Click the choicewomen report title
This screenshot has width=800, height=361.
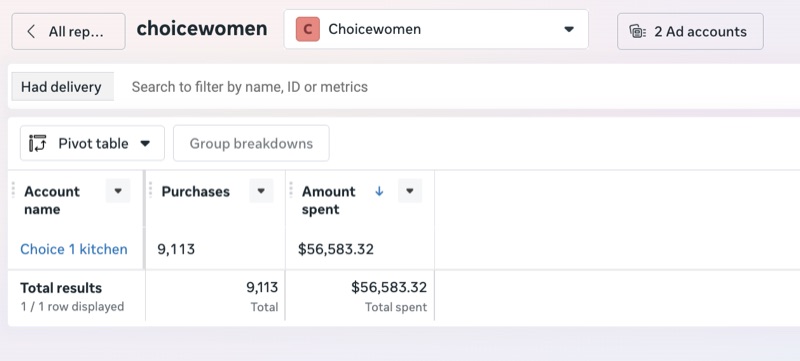pos(202,29)
